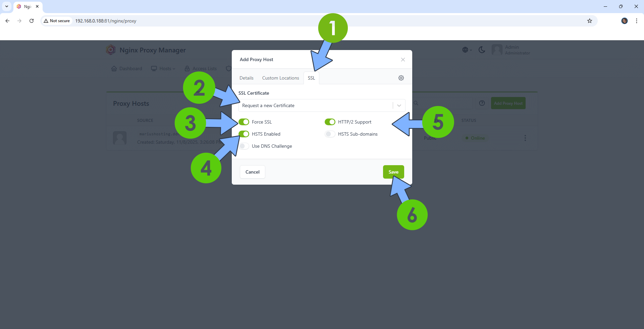Click the Admin administrator avatar
This screenshot has height=329, width=644.
pyautogui.click(x=497, y=50)
